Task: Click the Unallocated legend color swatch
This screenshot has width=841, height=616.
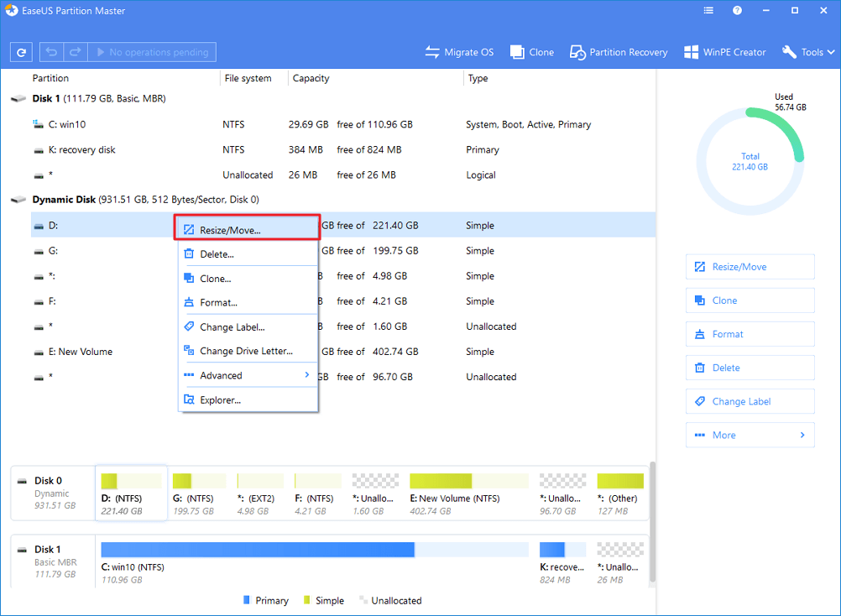Action: click(363, 600)
